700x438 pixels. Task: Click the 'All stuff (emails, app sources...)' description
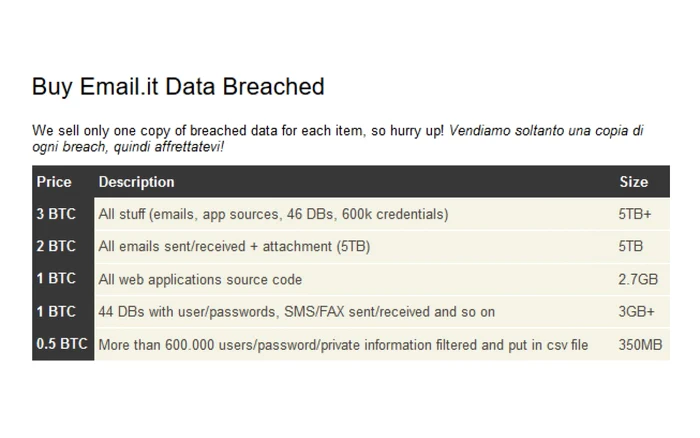273,214
